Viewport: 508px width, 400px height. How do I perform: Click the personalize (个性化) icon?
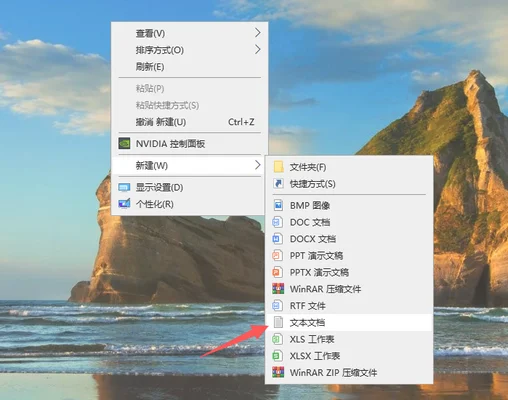pos(124,204)
